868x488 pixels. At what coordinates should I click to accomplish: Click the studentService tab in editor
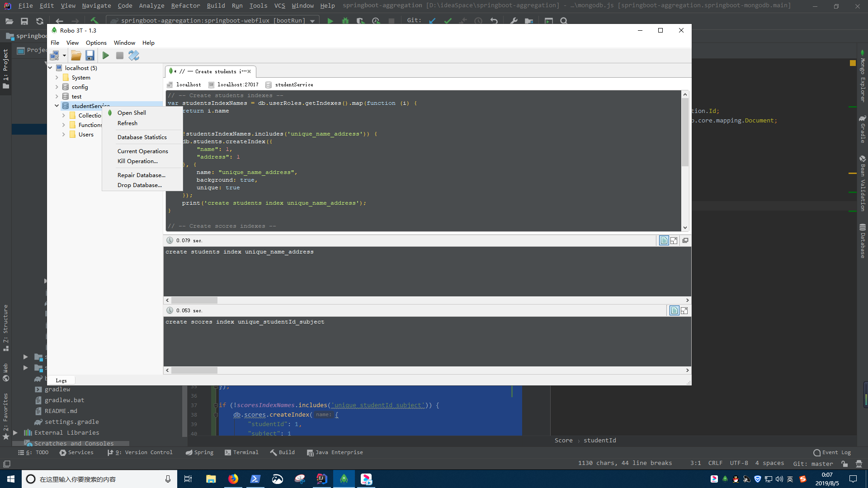point(293,84)
